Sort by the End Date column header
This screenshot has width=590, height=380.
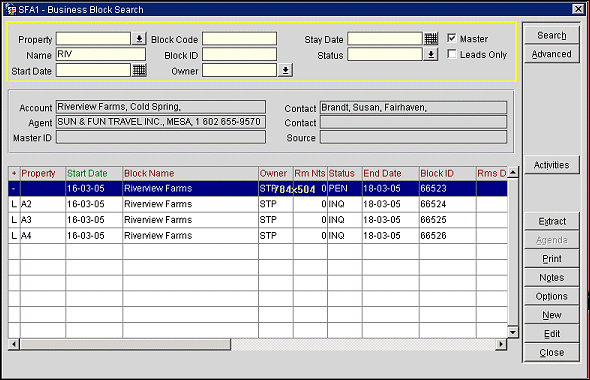(391, 173)
